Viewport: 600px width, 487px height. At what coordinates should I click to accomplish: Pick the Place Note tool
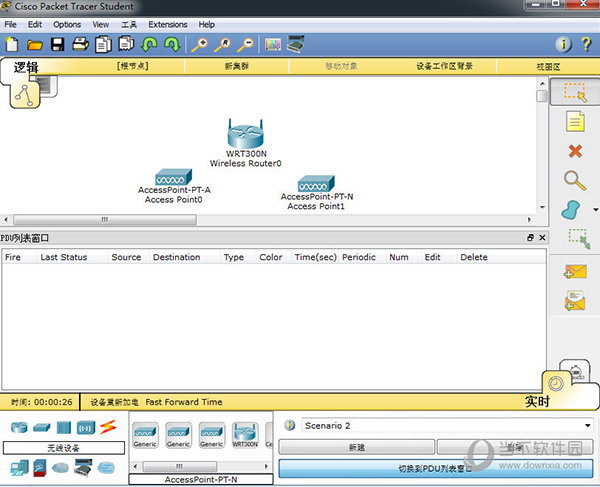coord(575,122)
